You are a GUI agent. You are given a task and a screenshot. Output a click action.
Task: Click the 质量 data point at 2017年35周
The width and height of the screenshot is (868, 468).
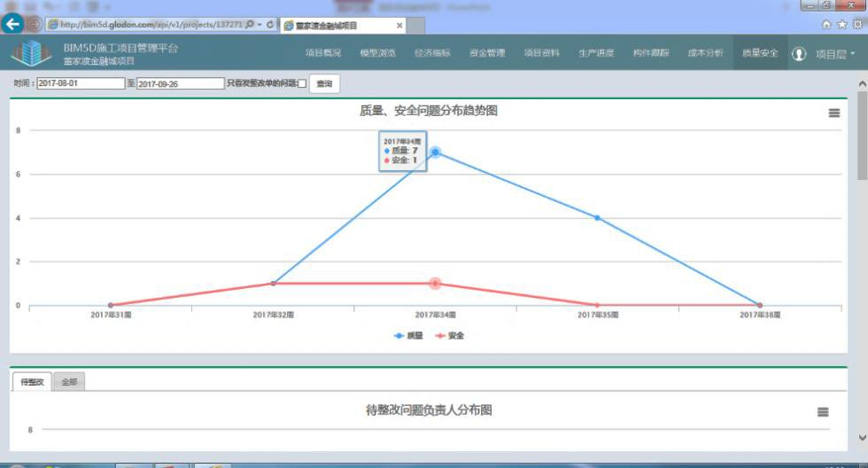click(x=597, y=218)
